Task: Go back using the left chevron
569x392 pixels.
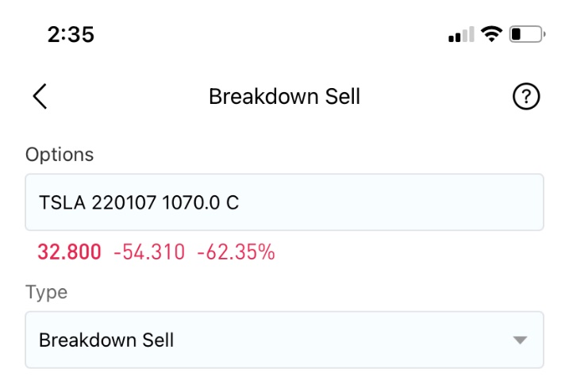Action: click(x=40, y=96)
